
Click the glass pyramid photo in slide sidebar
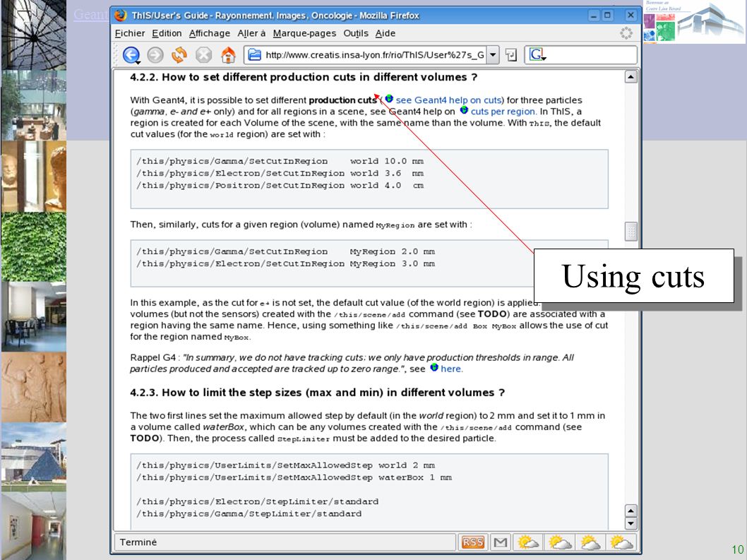pos(34,457)
